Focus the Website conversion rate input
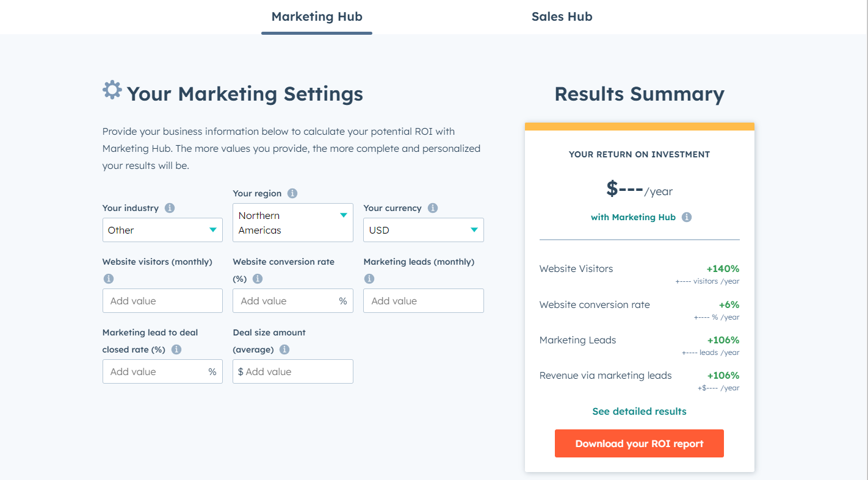 click(x=293, y=301)
